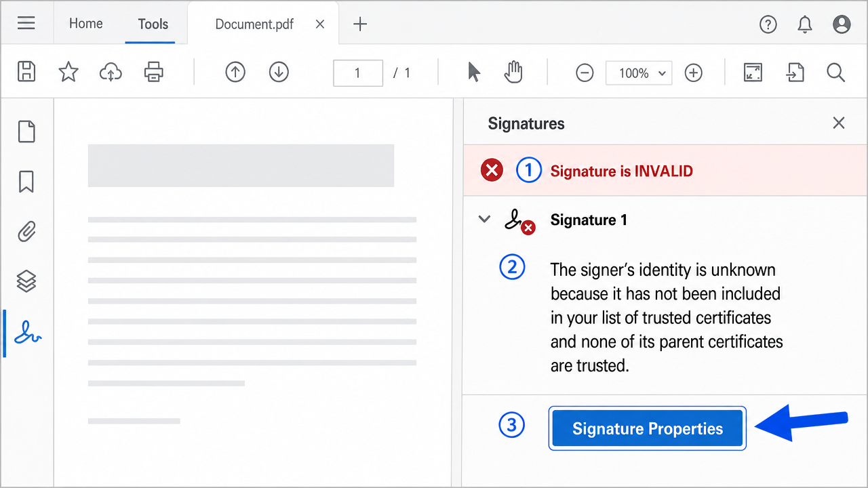Open the search magnifier tool

click(x=836, y=73)
